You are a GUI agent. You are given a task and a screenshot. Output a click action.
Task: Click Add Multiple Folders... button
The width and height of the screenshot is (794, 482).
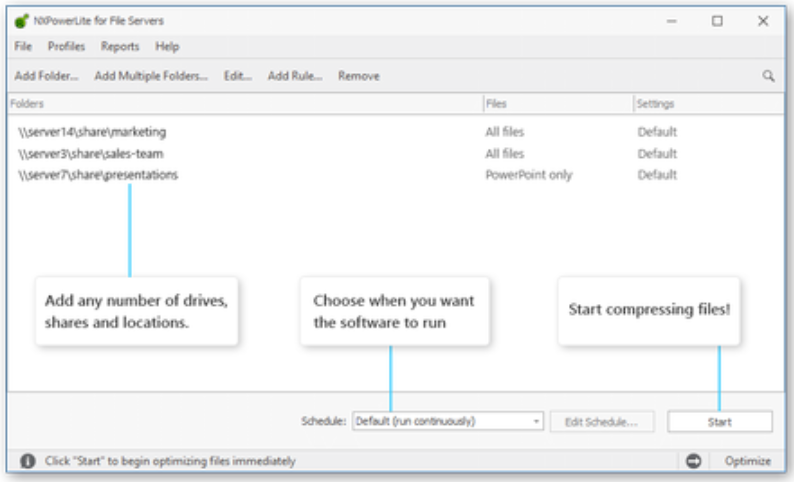coord(151,76)
